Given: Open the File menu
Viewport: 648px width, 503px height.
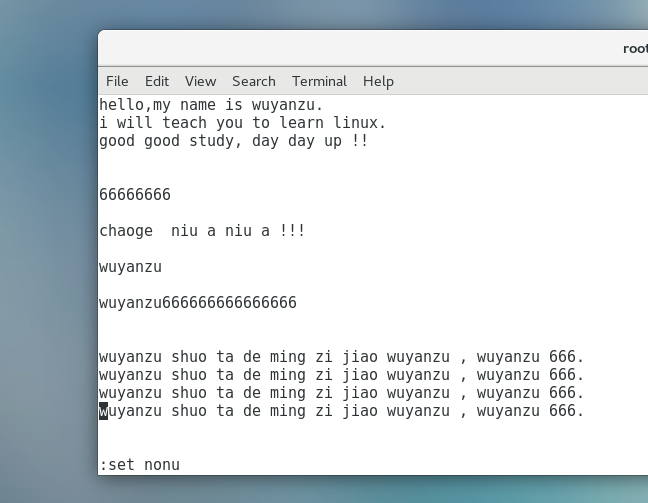Looking at the screenshot, I should coord(117,81).
